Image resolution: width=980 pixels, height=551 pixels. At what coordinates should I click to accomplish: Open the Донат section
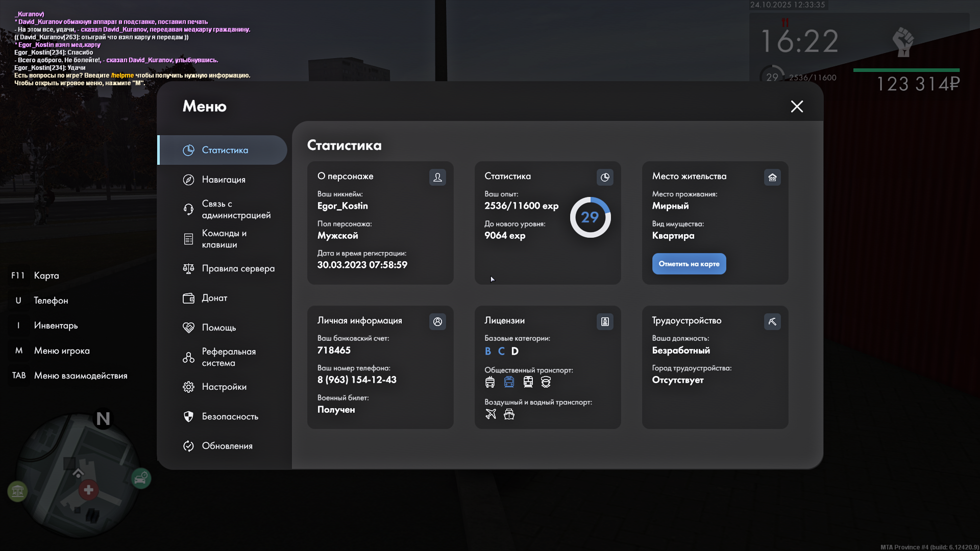coord(214,298)
